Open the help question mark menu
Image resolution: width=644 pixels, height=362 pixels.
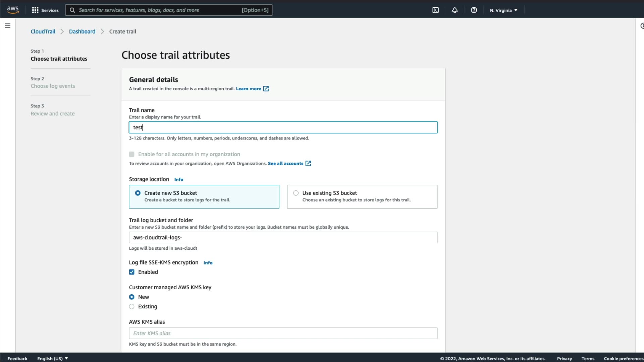(x=474, y=10)
